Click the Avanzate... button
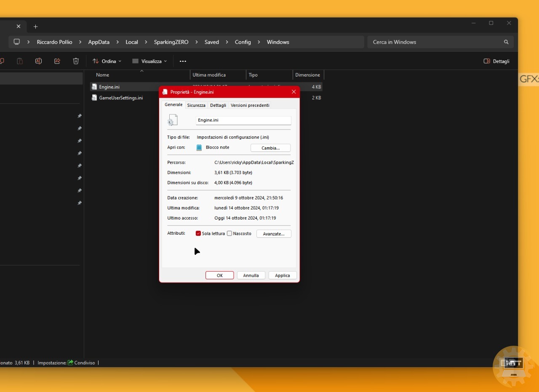The height and width of the screenshot is (392, 539). (x=274, y=234)
